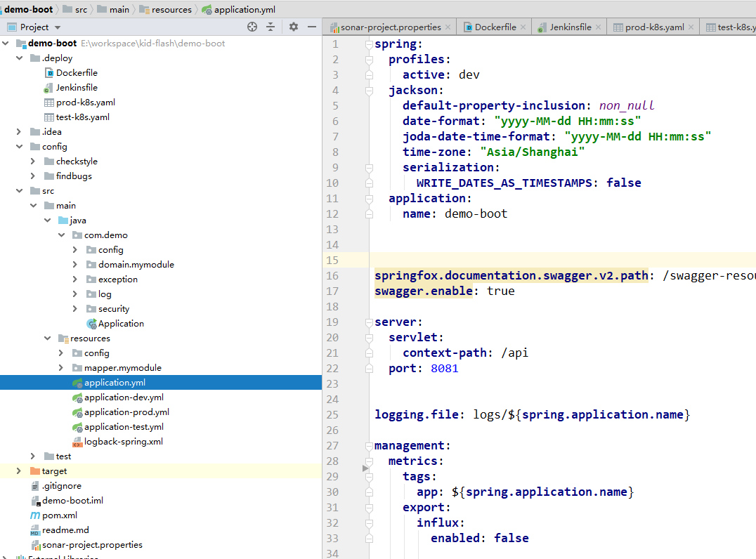Expand the mapper.mymodule folder
756x559 pixels.
(x=60, y=368)
